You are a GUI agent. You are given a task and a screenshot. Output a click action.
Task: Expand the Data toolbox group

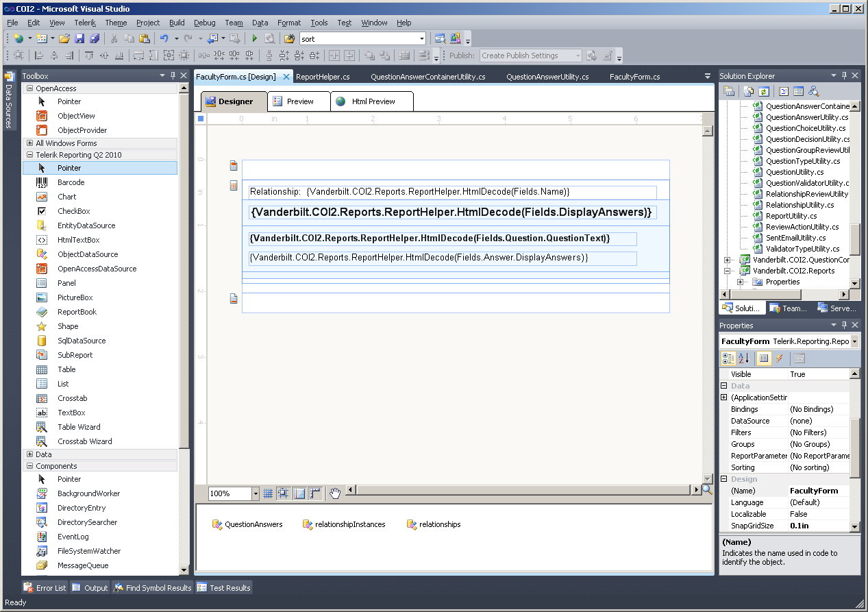point(29,454)
